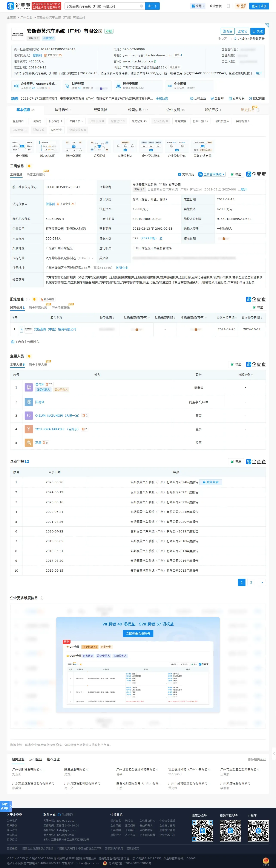Screen dimensions: 276x868
Task: Export 工商信息 via 导出 button
Action: tap(236, 175)
